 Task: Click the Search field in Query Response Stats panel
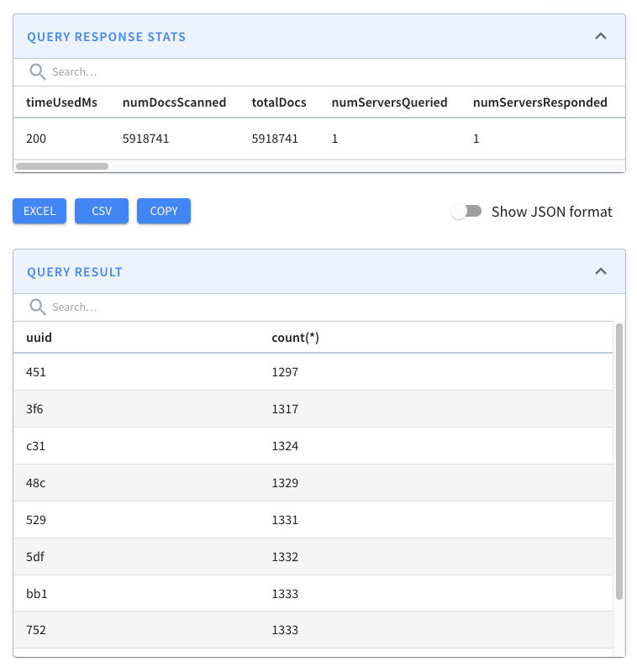click(x=101, y=72)
